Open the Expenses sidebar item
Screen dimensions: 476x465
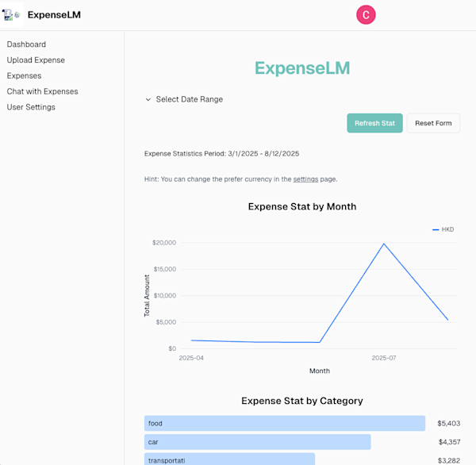[x=24, y=75]
